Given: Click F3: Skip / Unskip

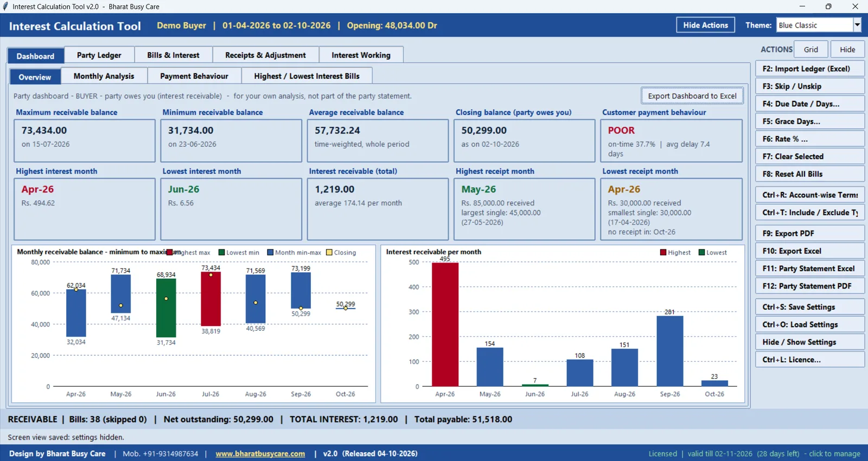Looking at the screenshot, I should (x=810, y=86).
